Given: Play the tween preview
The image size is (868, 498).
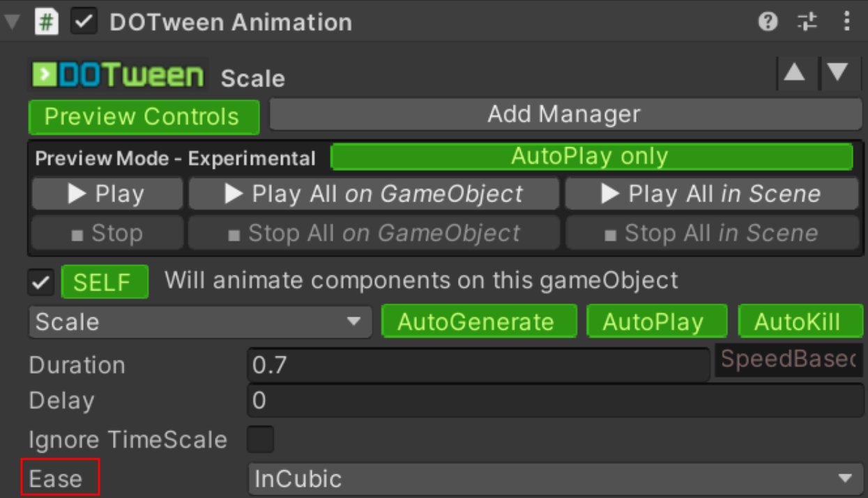Looking at the screenshot, I should (107, 194).
